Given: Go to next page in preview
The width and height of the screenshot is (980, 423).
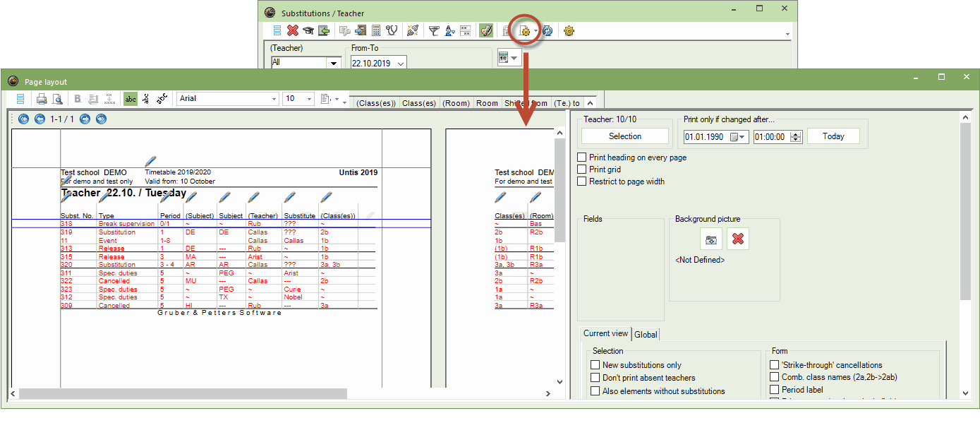Looking at the screenshot, I should [x=85, y=119].
